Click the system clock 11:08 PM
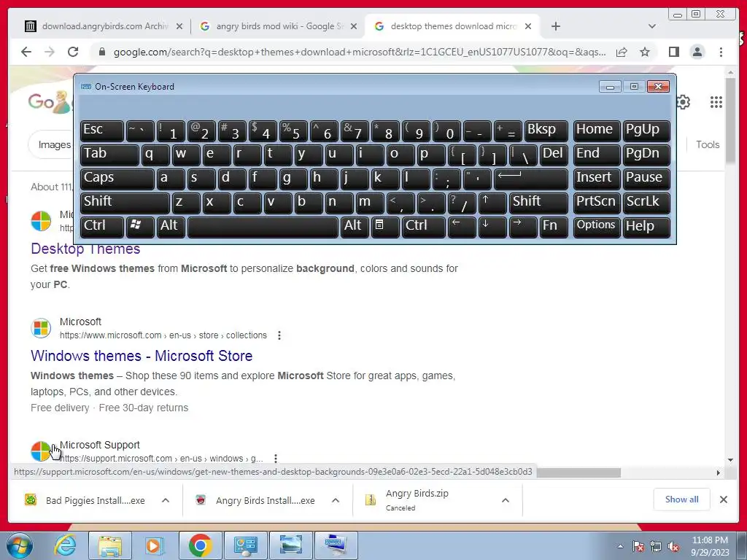747x560 pixels. point(710,540)
